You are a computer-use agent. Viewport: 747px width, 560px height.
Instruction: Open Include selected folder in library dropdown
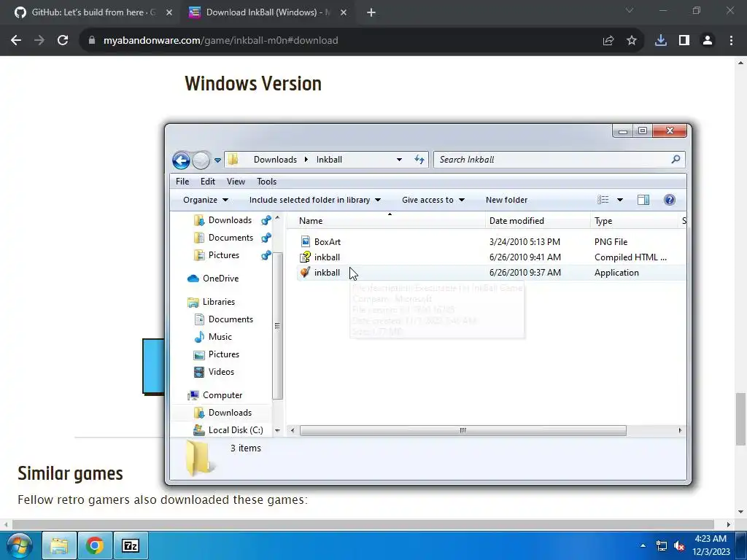point(315,200)
